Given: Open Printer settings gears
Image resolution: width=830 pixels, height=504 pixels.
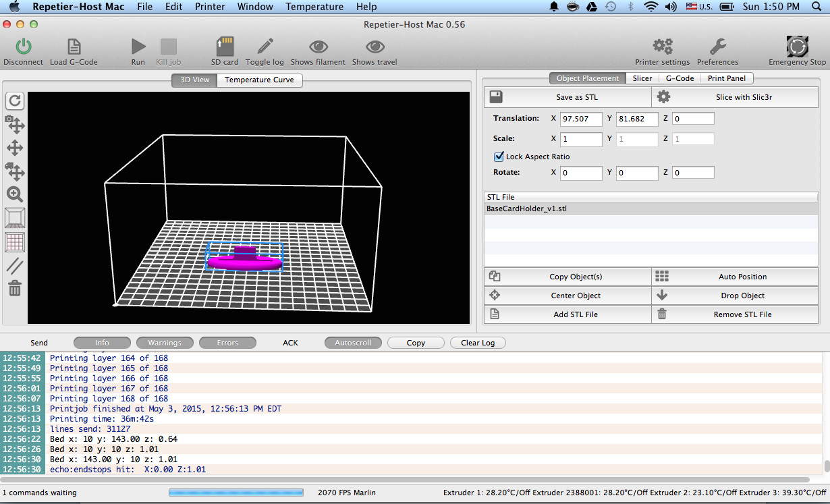Looking at the screenshot, I should (x=662, y=46).
